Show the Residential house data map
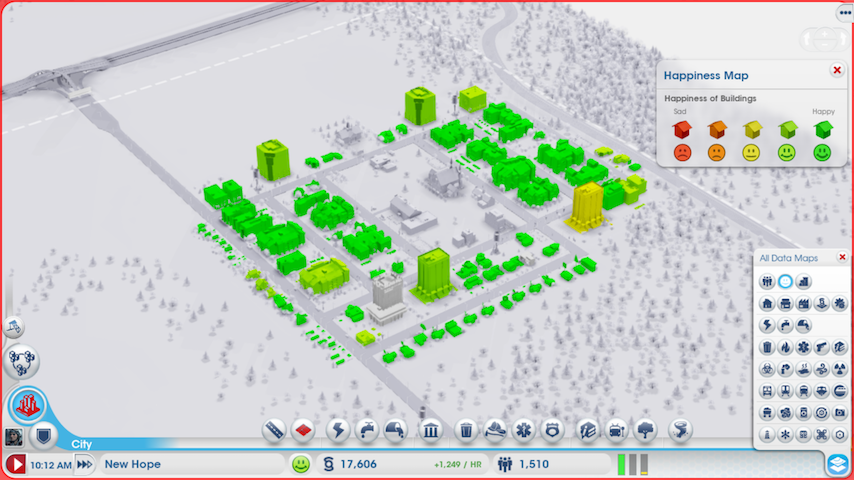Screen dimensions: 854x480 pos(767,303)
